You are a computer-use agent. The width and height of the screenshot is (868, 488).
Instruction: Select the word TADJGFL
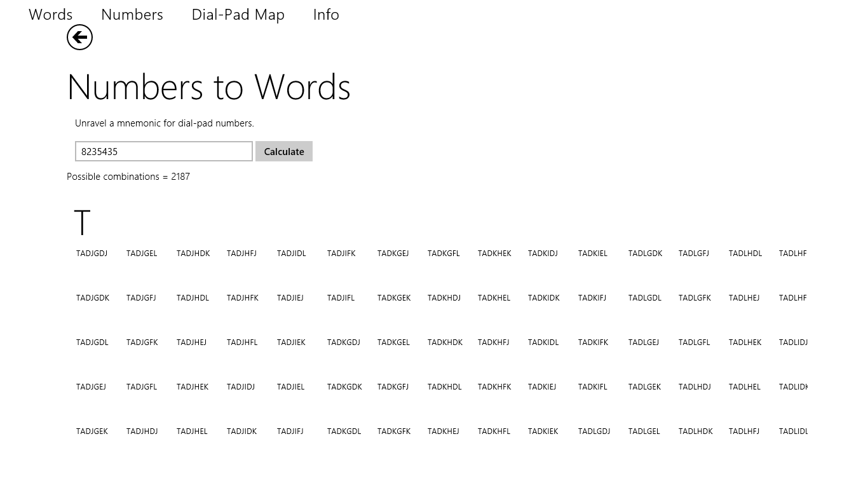(x=142, y=387)
